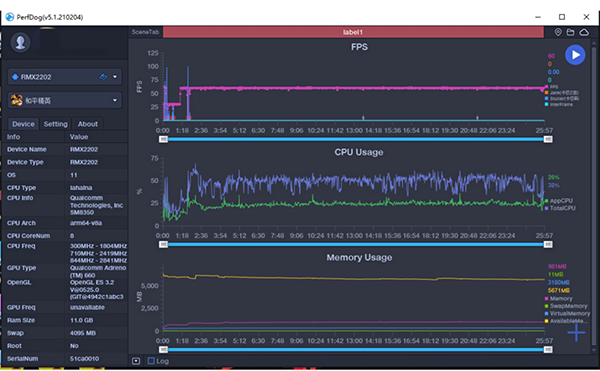
Task: Click the scrollbar down arrow
Action: pyautogui.click(x=594, y=350)
